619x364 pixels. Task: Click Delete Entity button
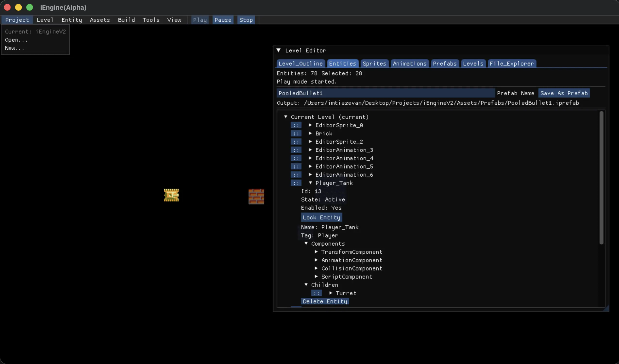pos(325,301)
